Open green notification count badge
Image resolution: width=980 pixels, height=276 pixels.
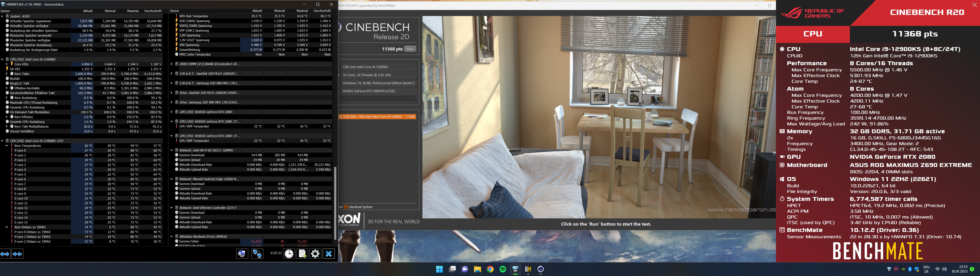(x=972, y=269)
